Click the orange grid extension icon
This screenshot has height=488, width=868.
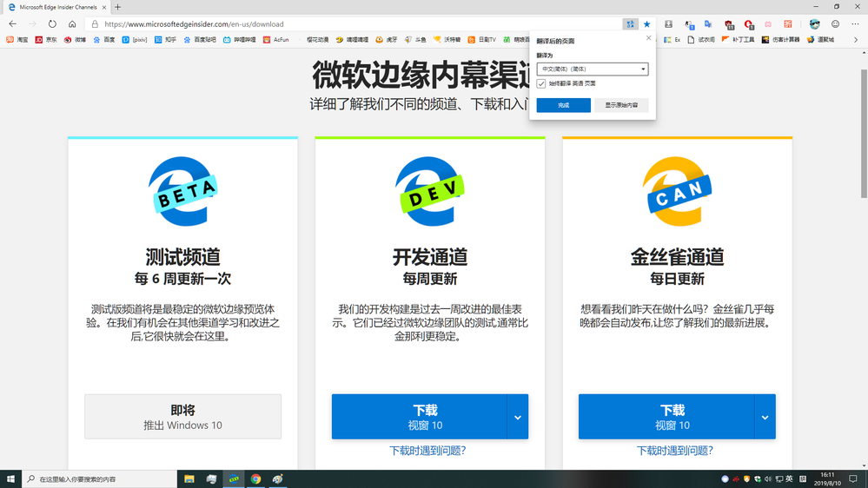(x=788, y=24)
